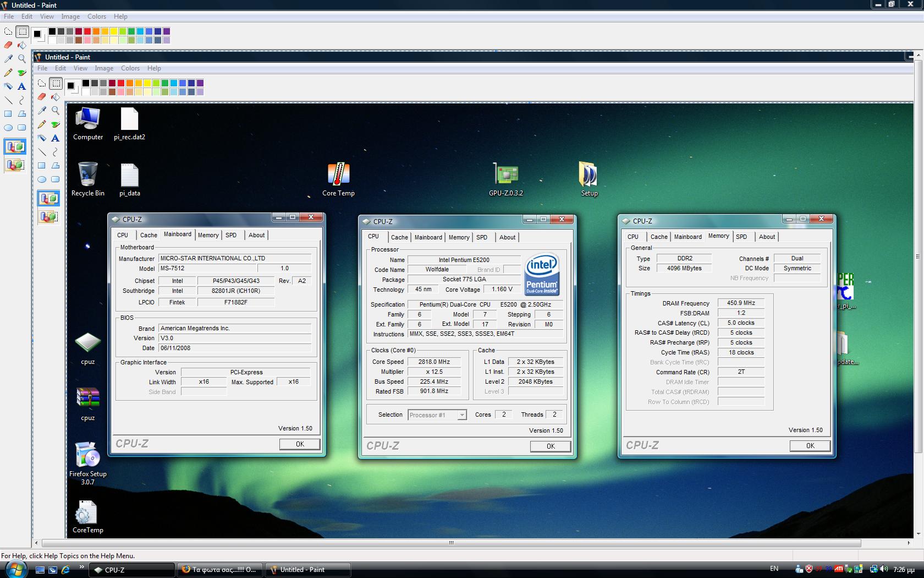Select Free-Form Select tool in outer Paint toolbox
Screen dimensions: 924x578
8,31
